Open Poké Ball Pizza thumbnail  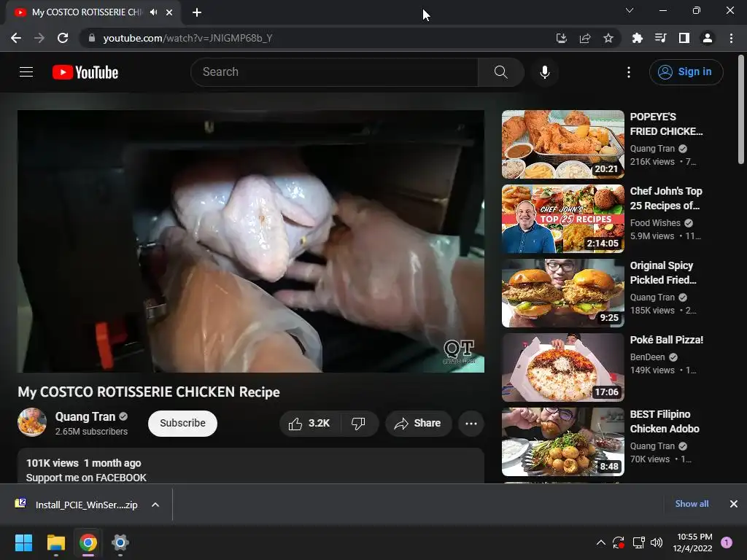click(x=563, y=367)
